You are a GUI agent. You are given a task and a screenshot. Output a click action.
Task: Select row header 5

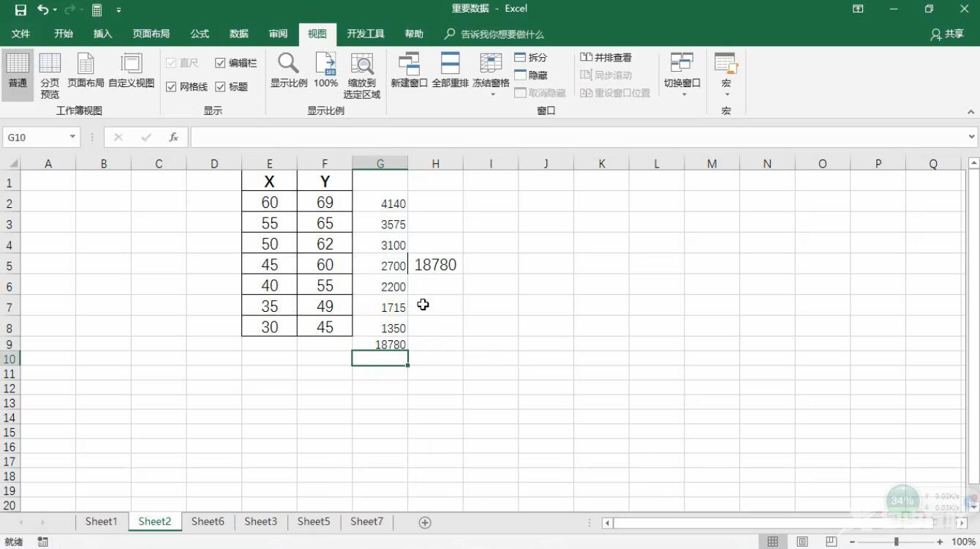click(10, 265)
